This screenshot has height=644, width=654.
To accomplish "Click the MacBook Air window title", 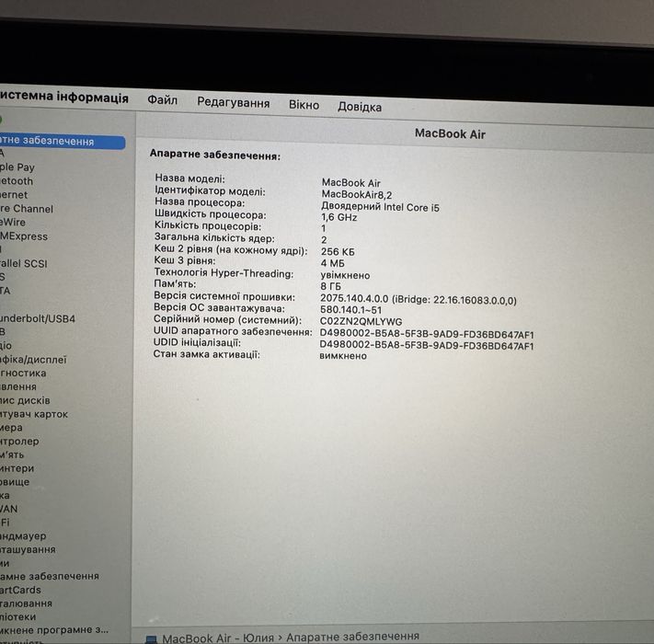I will [x=450, y=134].
